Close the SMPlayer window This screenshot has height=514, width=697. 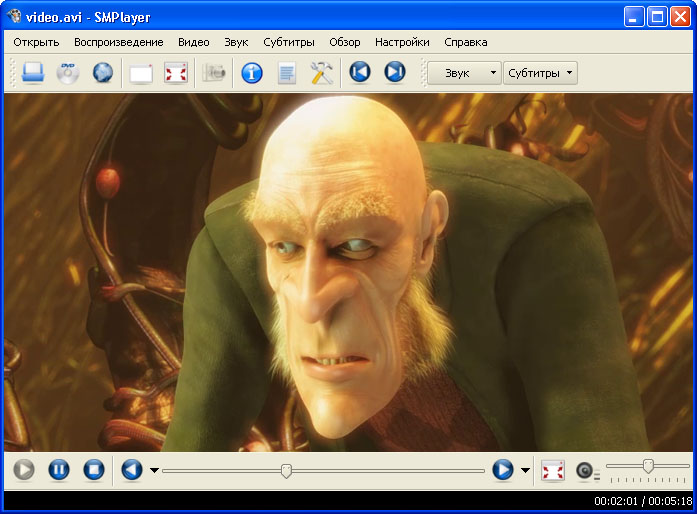click(x=680, y=17)
